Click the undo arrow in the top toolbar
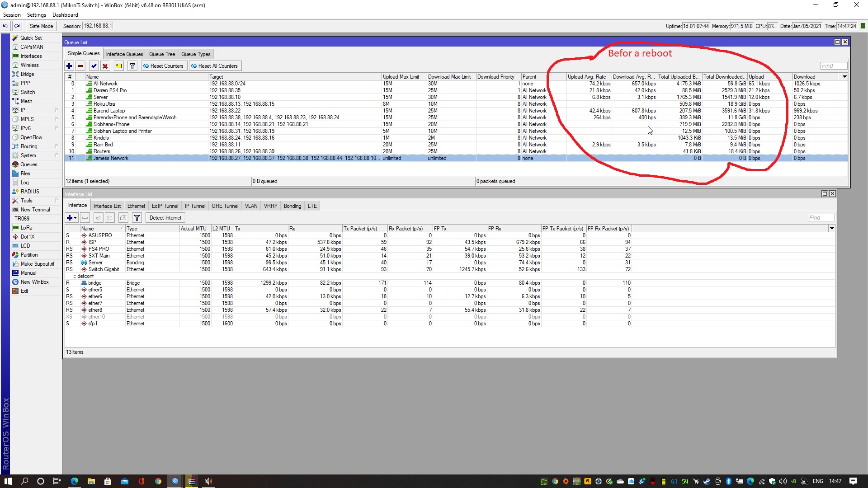Screen dimensions: 868x488 (5, 26)
